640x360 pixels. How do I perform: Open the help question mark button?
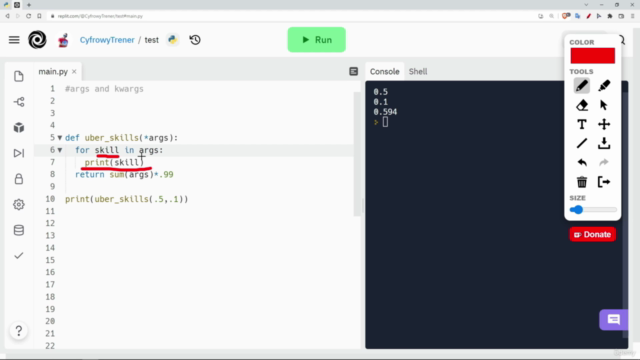[18, 331]
